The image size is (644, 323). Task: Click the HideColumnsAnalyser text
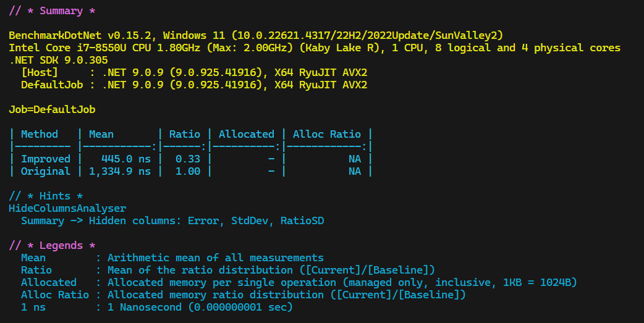[x=67, y=208]
